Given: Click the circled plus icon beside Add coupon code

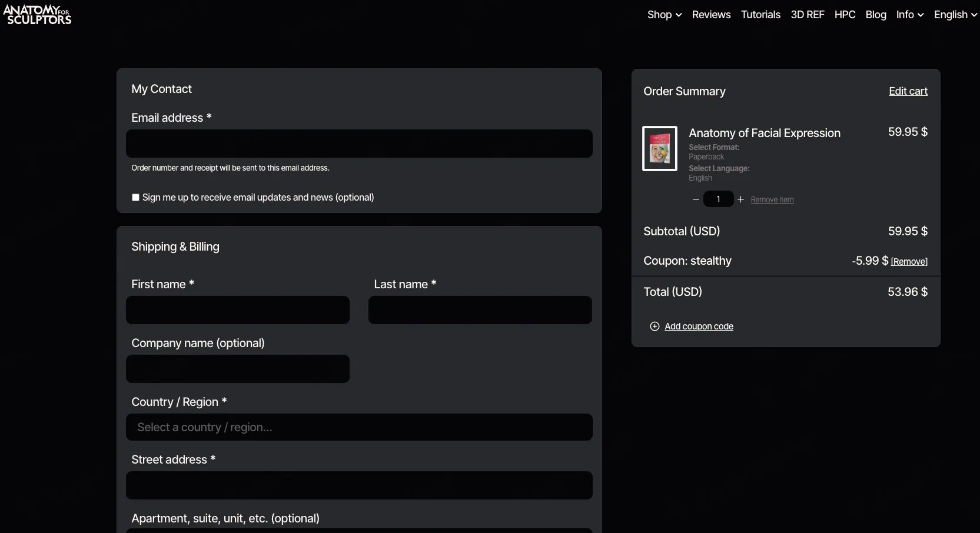Looking at the screenshot, I should [655, 327].
